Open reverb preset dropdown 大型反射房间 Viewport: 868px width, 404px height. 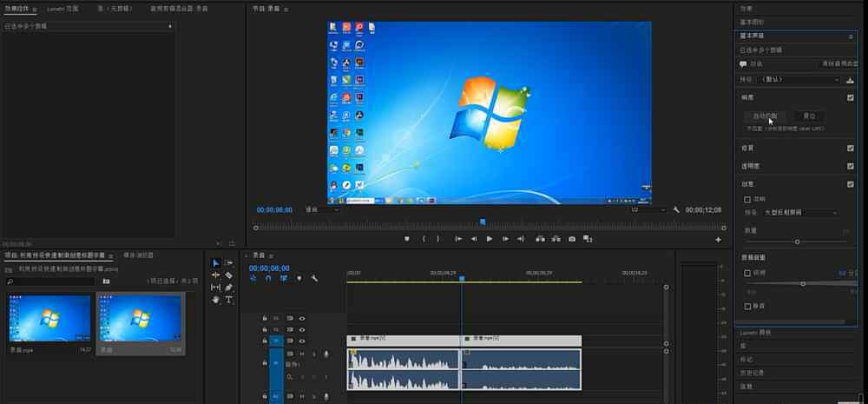[x=800, y=213]
